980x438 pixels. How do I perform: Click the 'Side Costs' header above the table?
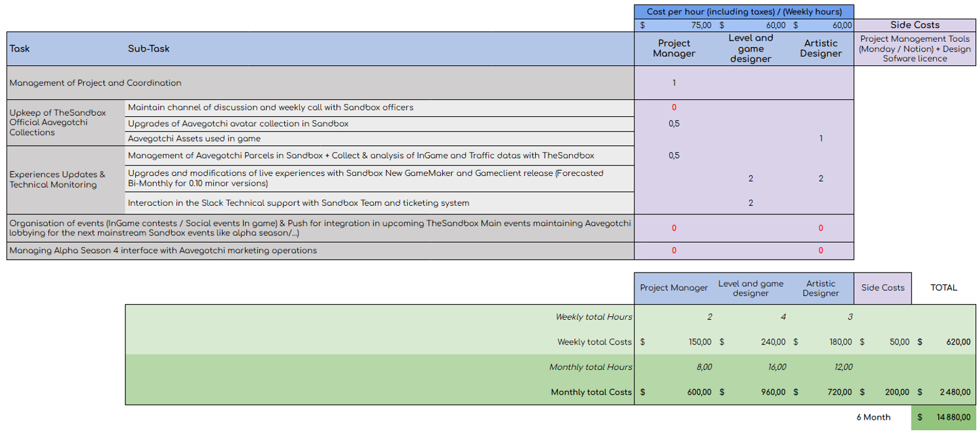(x=915, y=25)
